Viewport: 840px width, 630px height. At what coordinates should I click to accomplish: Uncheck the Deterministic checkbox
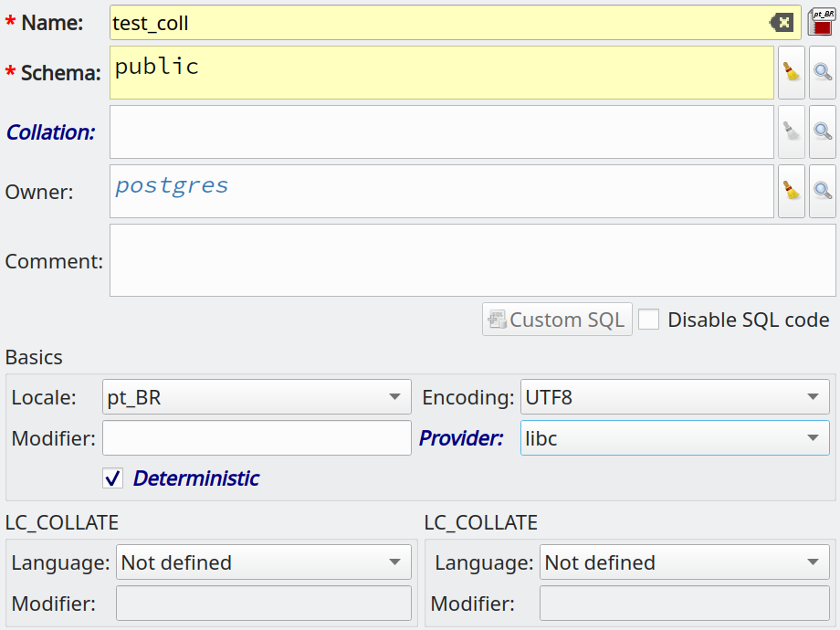[x=113, y=478]
